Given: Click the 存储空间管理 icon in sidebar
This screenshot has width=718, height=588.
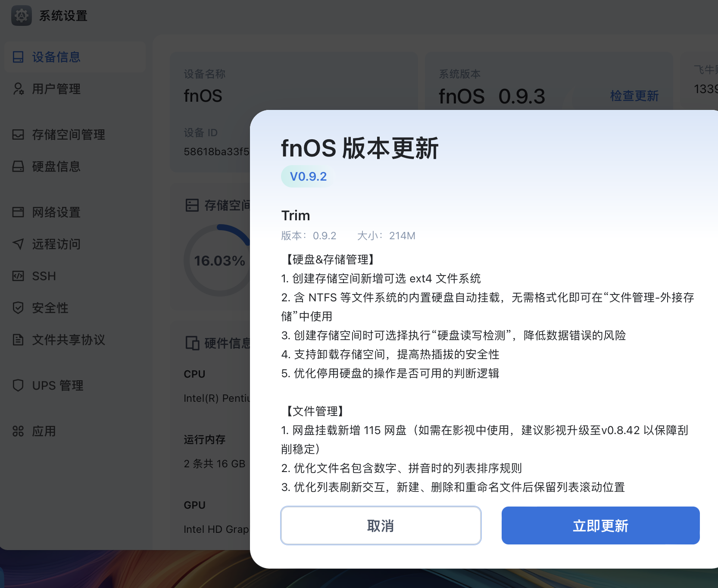Looking at the screenshot, I should pyautogui.click(x=18, y=134).
